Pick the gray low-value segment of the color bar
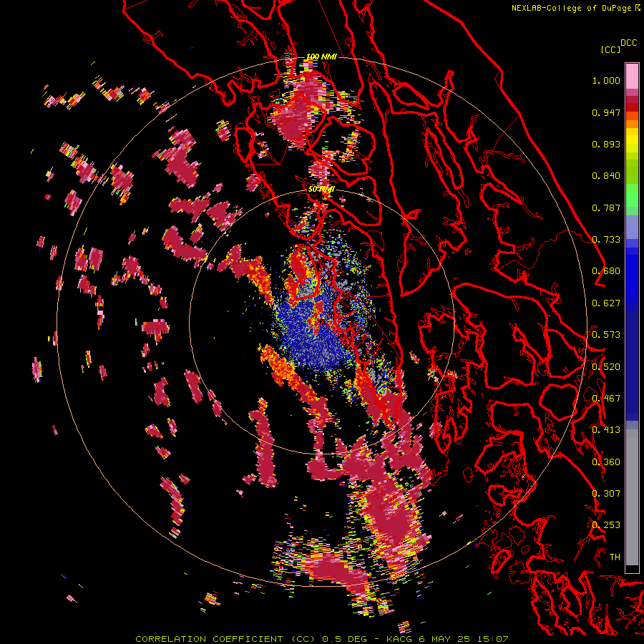644x644 pixels. coord(632,497)
